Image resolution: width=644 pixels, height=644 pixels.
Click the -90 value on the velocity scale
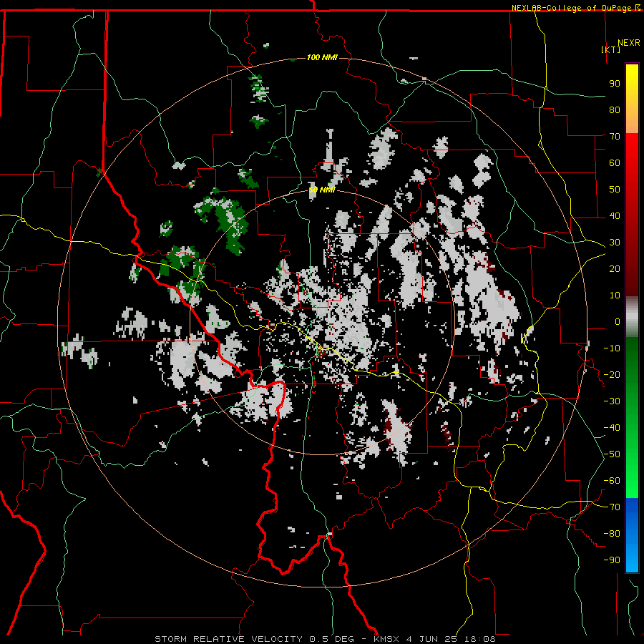pyautogui.click(x=612, y=560)
